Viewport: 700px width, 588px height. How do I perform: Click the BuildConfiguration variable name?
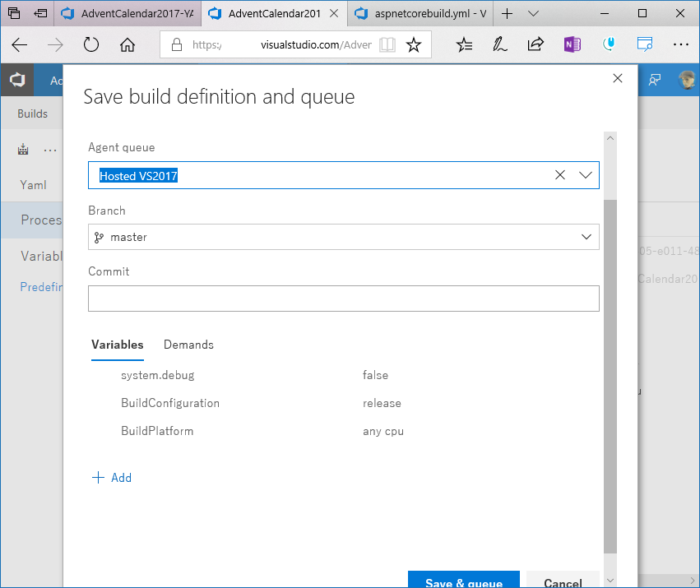pyautogui.click(x=170, y=403)
